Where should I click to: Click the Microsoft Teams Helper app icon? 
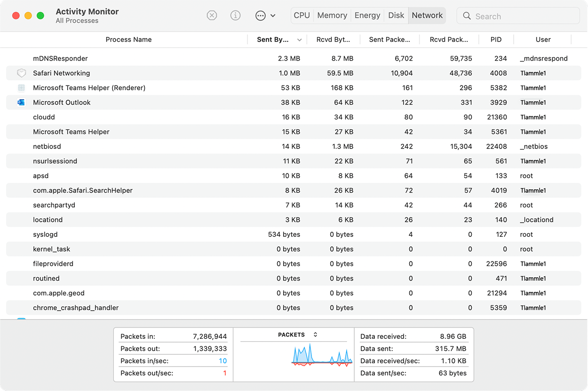[x=21, y=87]
